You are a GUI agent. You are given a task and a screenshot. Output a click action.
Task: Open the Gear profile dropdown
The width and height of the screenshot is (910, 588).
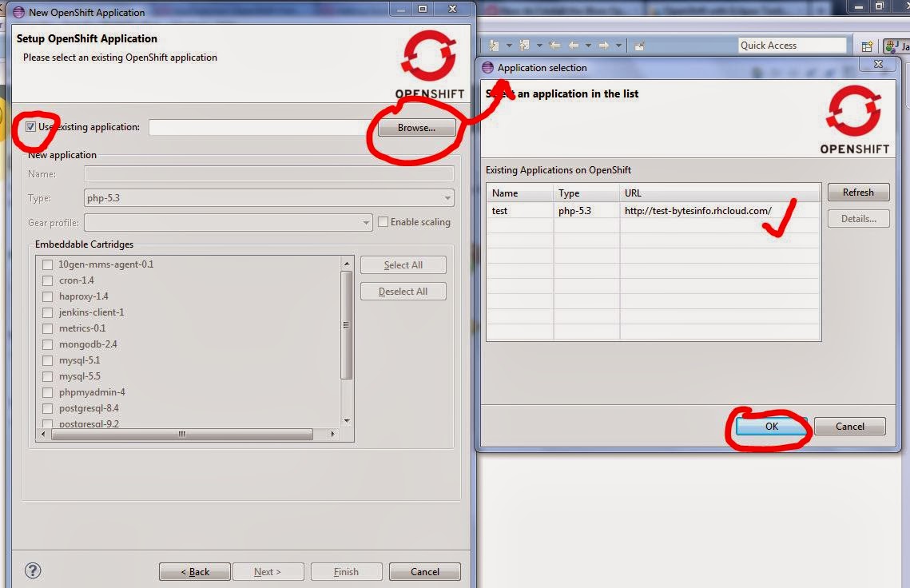pyautogui.click(x=228, y=222)
